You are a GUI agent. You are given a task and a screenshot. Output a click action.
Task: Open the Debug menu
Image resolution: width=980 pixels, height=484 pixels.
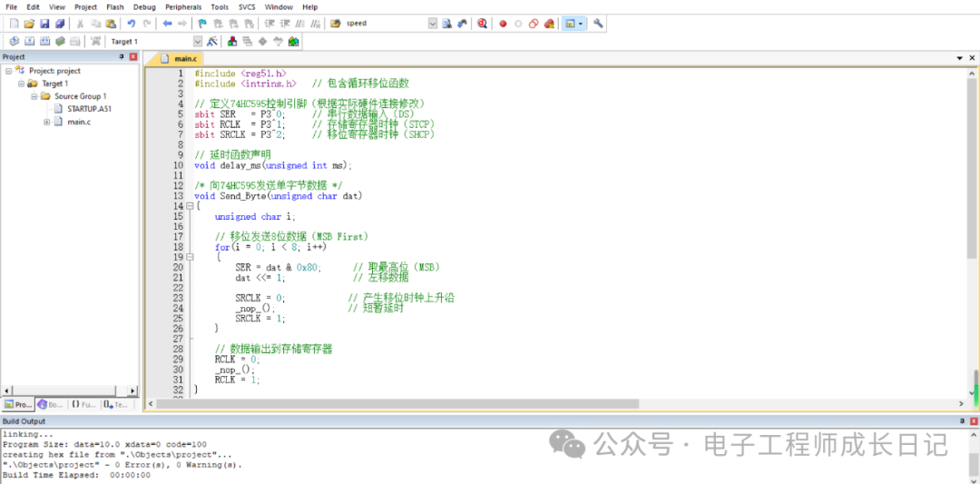click(x=144, y=7)
